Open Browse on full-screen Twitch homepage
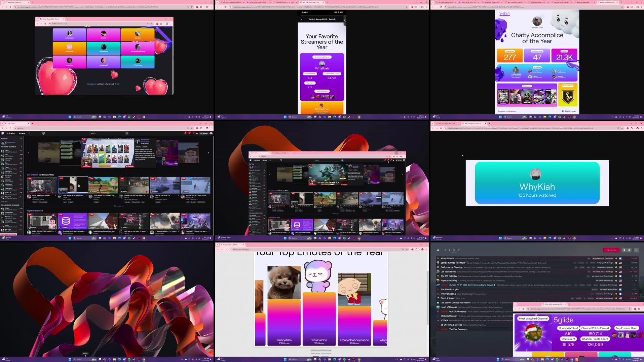 (x=22, y=133)
